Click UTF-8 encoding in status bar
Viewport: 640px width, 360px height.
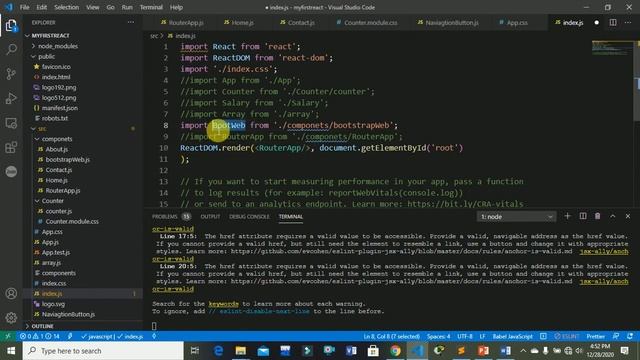pos(465,336)
